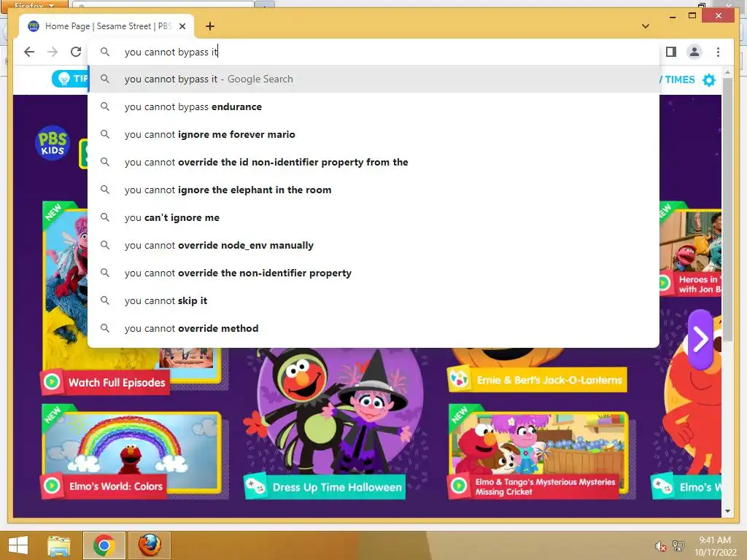Viewport: 747px width, 560px height.
Task: Toggle the Chrome side panel icon
Action: point(671,52)
